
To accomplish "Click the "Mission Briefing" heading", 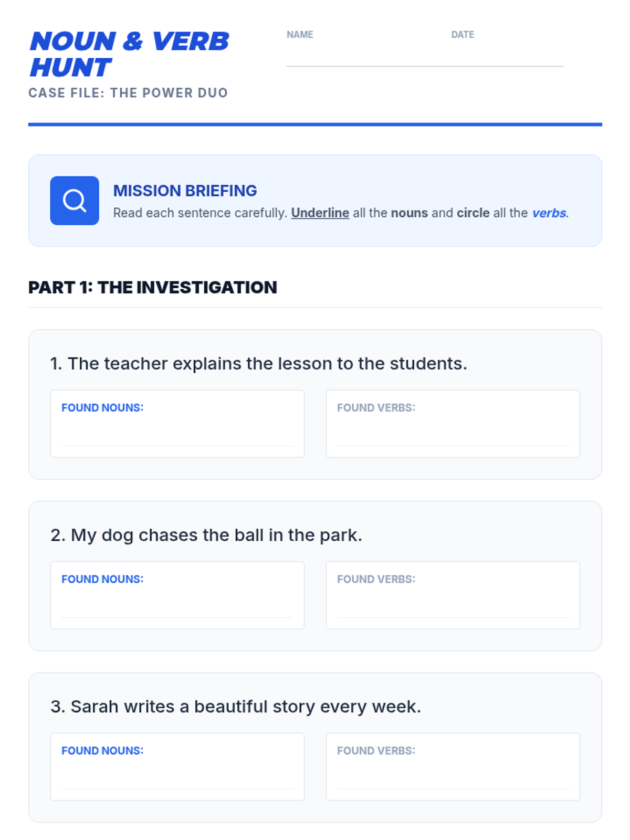I will (185, 191).
